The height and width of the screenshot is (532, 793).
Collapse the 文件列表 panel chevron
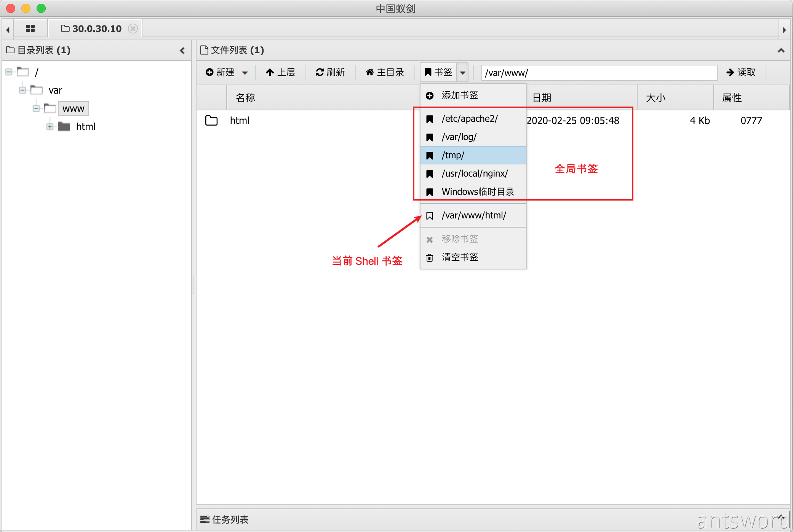tap(781, 50)
